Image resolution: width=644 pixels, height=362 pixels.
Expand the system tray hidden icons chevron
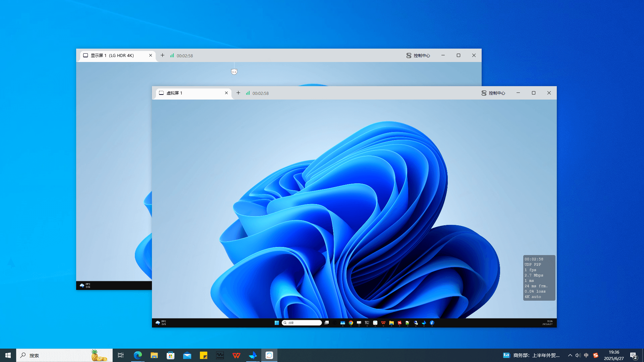(x=570, y=355)
